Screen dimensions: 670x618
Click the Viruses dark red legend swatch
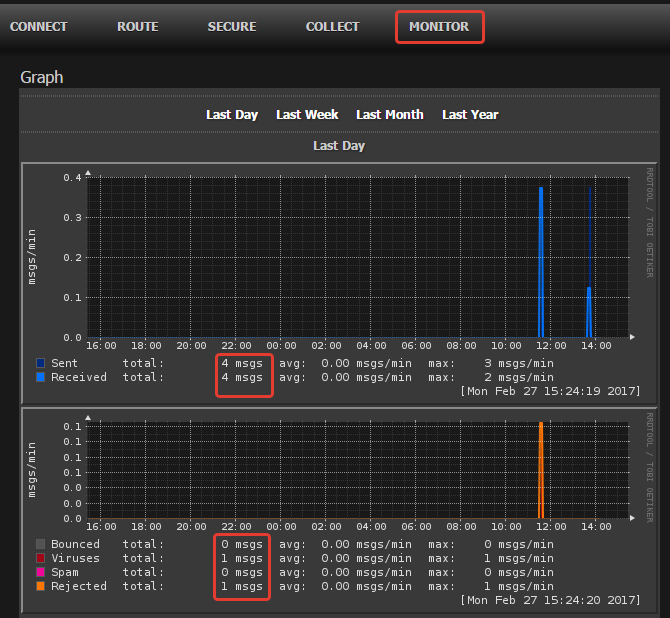[x=41, y=558]
